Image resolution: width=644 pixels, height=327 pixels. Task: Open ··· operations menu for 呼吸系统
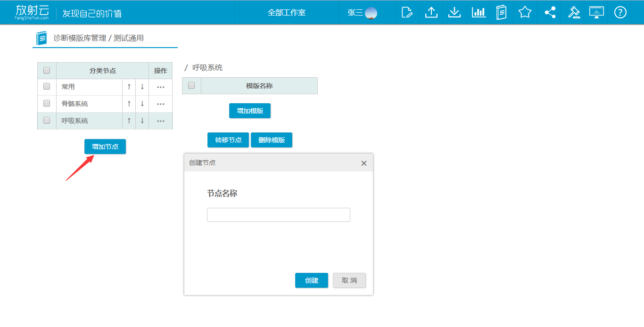pyautogui.click(x=161, y=121)
